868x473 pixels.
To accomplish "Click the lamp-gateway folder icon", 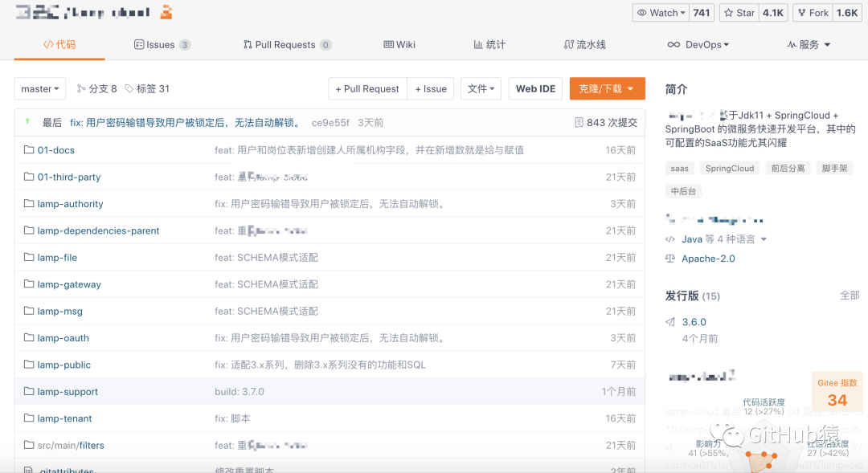I will 29,284.
